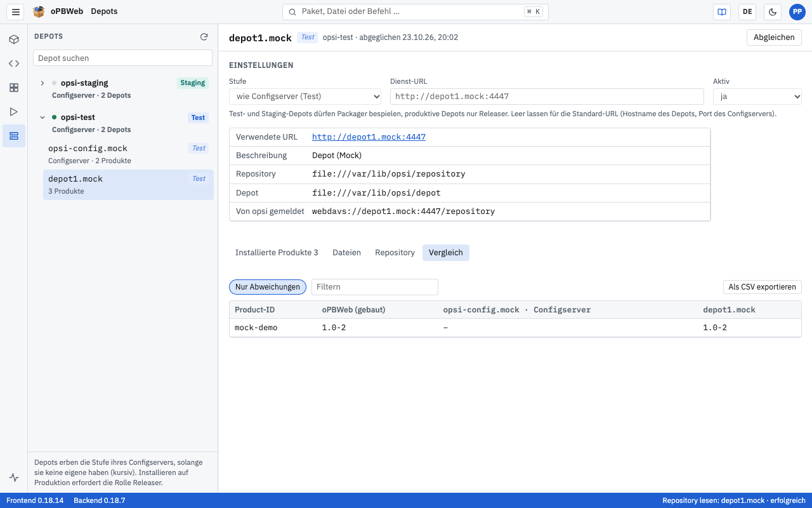
Task: Select the Vergleich tab
Action: click(x=446, y=253)
